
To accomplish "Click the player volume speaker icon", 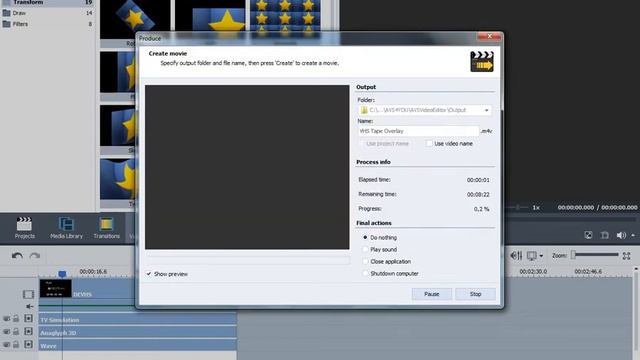I will [621, 235].
